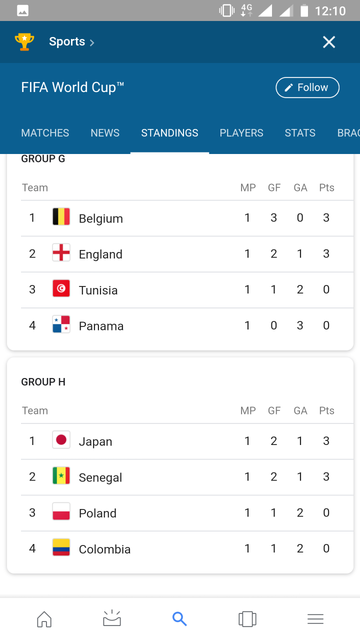Open the recent tabs carousel icon
Screen dimensions: 360x640
(247, 619)
